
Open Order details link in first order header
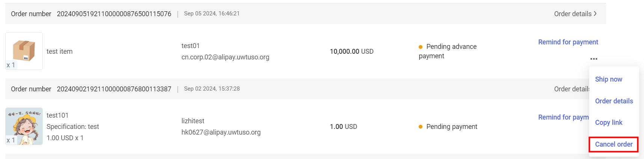[x=573, y=14]
